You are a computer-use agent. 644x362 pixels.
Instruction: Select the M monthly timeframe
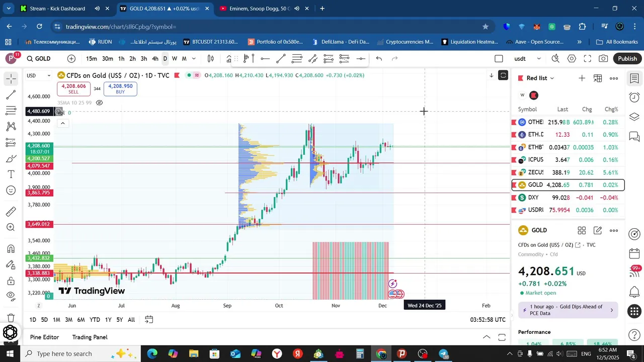184,59
